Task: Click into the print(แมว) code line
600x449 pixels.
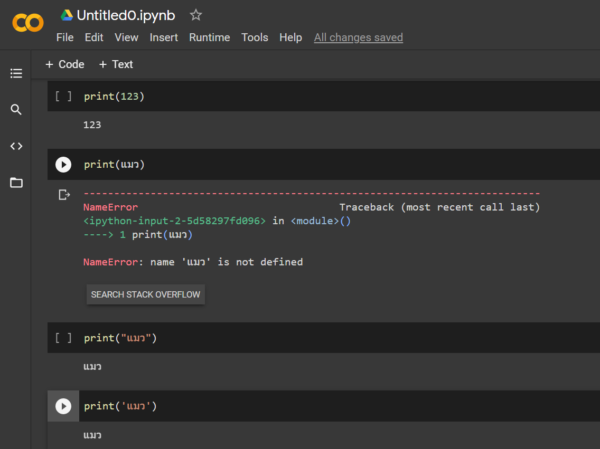Action: coord(114,165)
